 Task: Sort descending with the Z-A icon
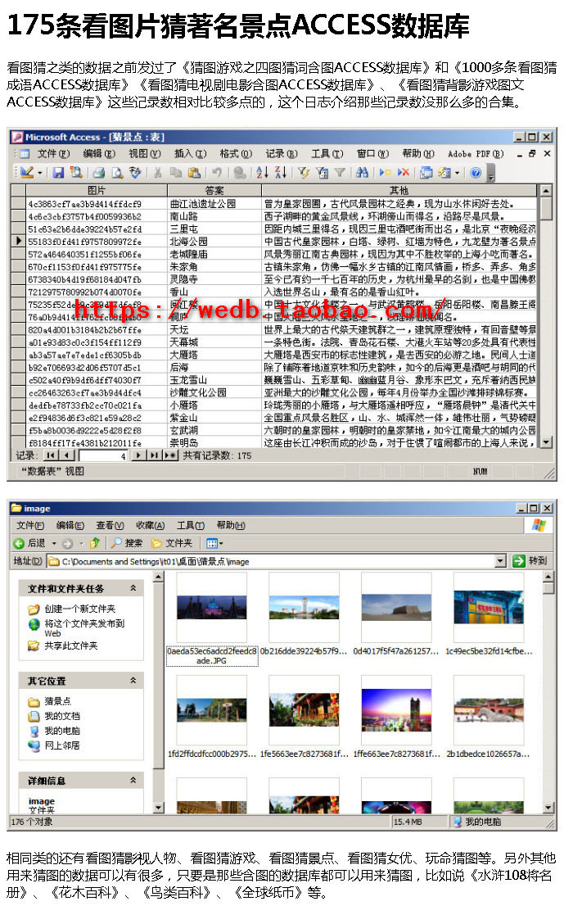(280, 172)
